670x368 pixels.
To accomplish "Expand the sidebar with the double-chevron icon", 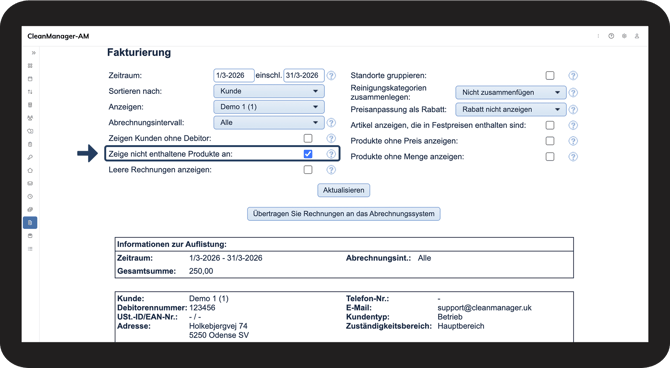I will pyautogui.click(x=33, y=53).
